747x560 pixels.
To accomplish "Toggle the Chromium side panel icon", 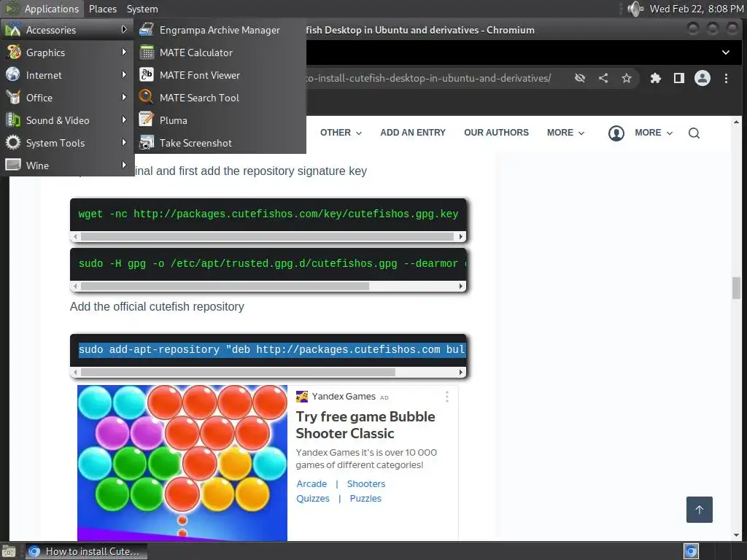I will 679,78.
